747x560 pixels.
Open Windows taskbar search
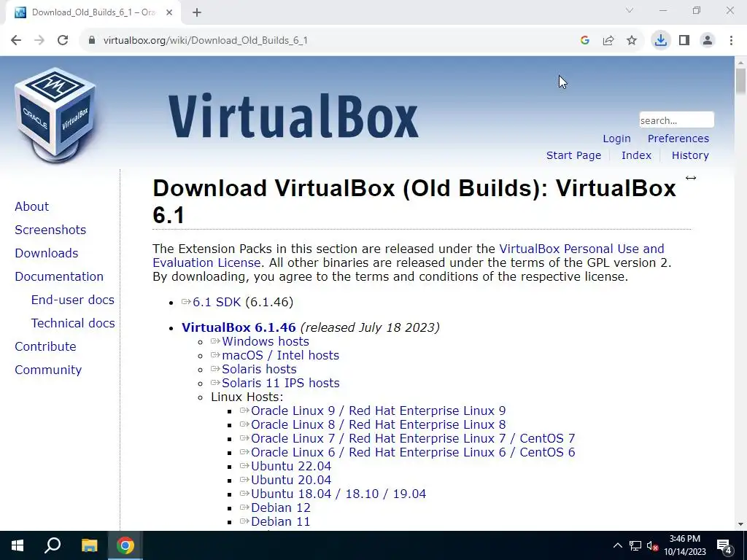(53, 545)
